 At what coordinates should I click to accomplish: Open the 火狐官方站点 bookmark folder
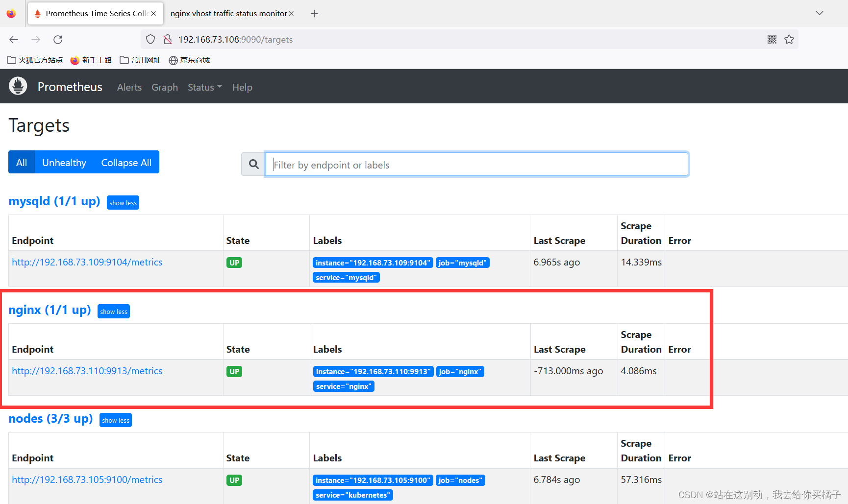click(35, 60)
